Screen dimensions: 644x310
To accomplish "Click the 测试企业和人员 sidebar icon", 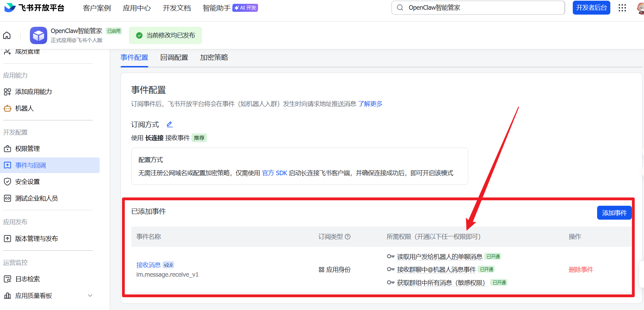I will click(7, 198).
